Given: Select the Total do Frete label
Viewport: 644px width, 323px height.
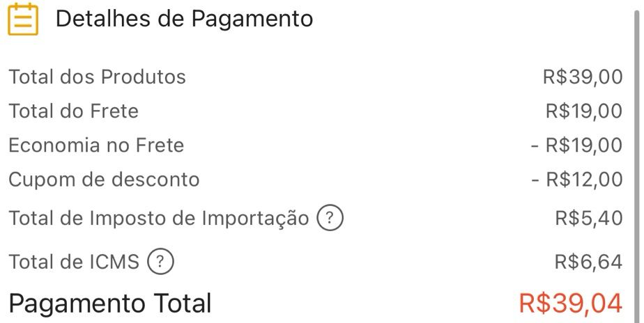Looking at the screenshot, I should click(x=73, y=111).
